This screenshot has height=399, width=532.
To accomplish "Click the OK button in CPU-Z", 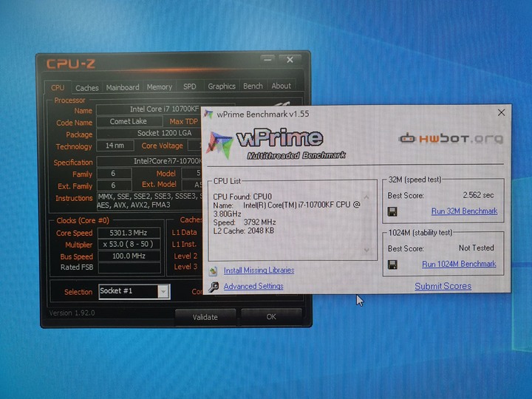I will click(x=271, y=317).
